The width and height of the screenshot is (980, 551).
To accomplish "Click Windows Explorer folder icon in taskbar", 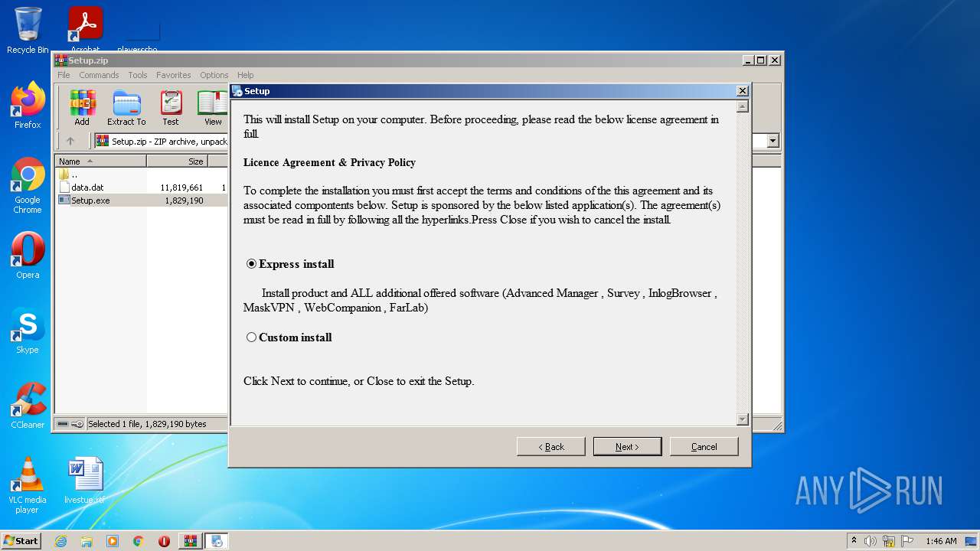I will point(87,541).
